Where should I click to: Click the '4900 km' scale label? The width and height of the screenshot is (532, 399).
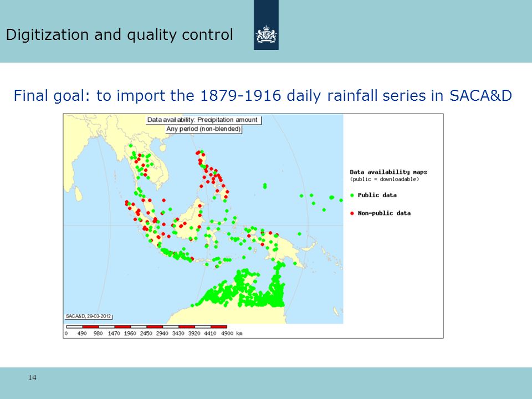click(232, 334)
